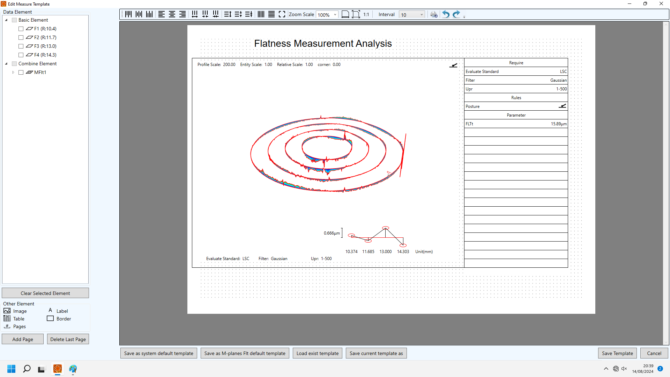The image size is (670, 377).
Task: Redo the last undone edit
Action: point(456,14)
